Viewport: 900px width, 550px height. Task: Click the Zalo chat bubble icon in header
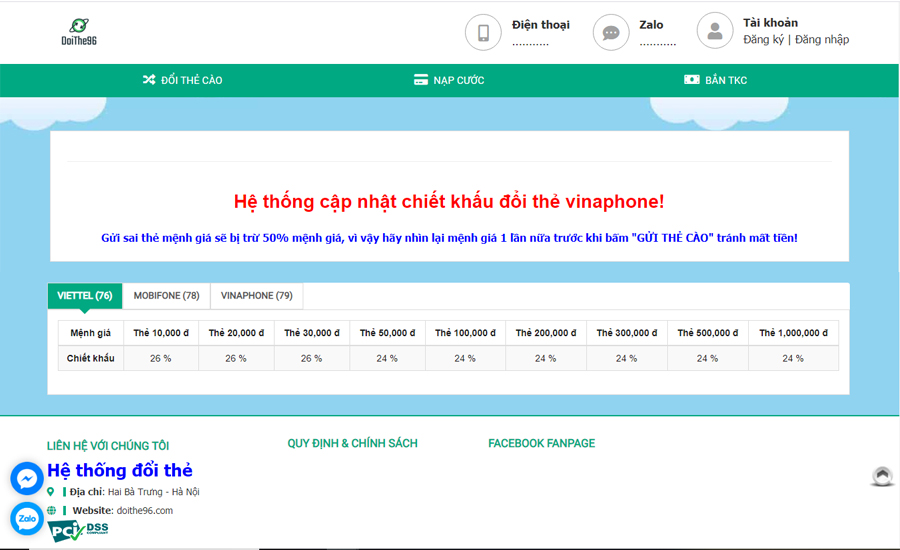[x=611, y=32]
